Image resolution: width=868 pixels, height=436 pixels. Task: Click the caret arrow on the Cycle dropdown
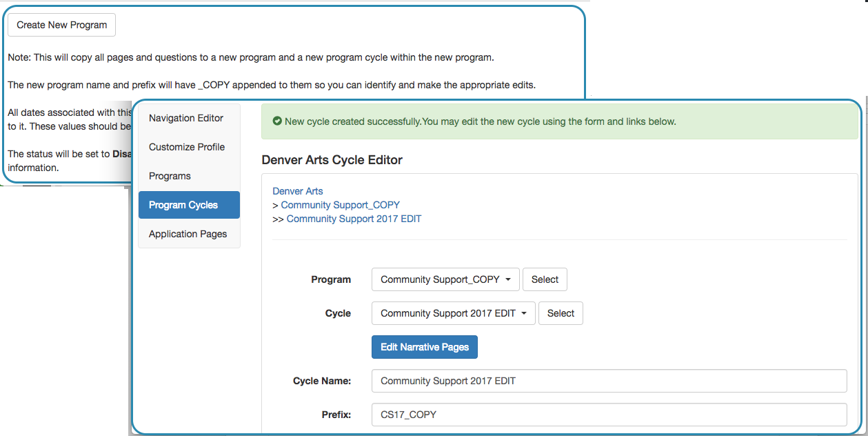click(524, 314)
